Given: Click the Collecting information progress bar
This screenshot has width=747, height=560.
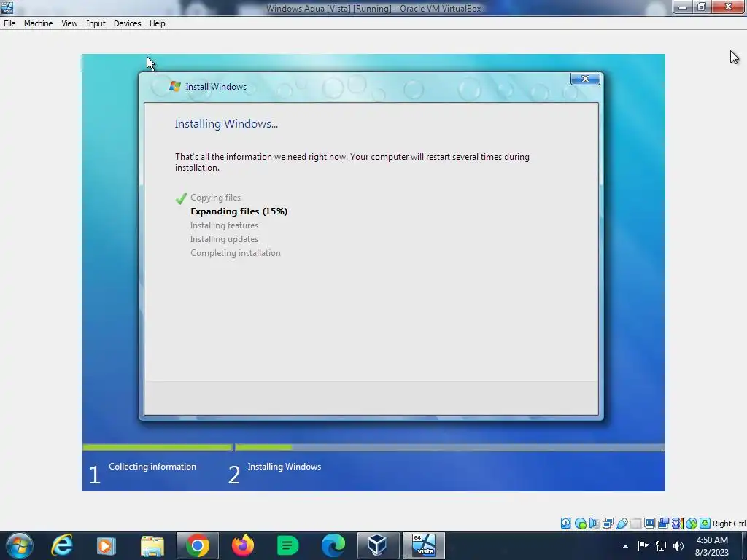Looking at the screenshot, I should (158, 447).
